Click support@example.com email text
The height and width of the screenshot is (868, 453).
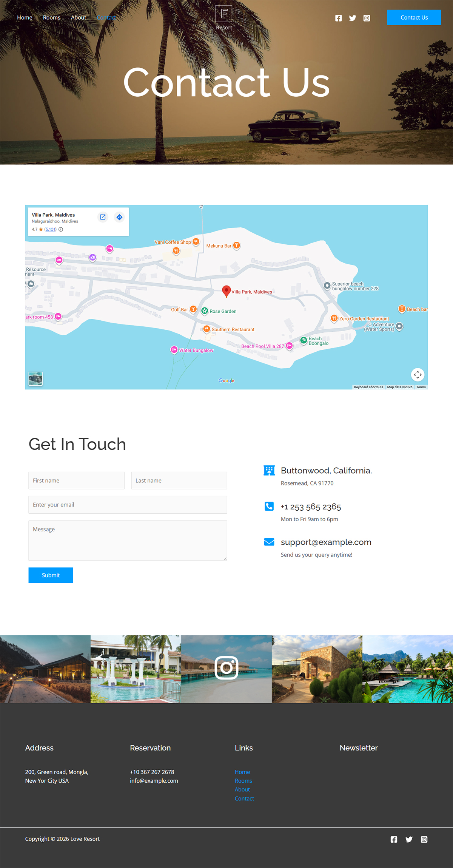[x=326, y=542]
